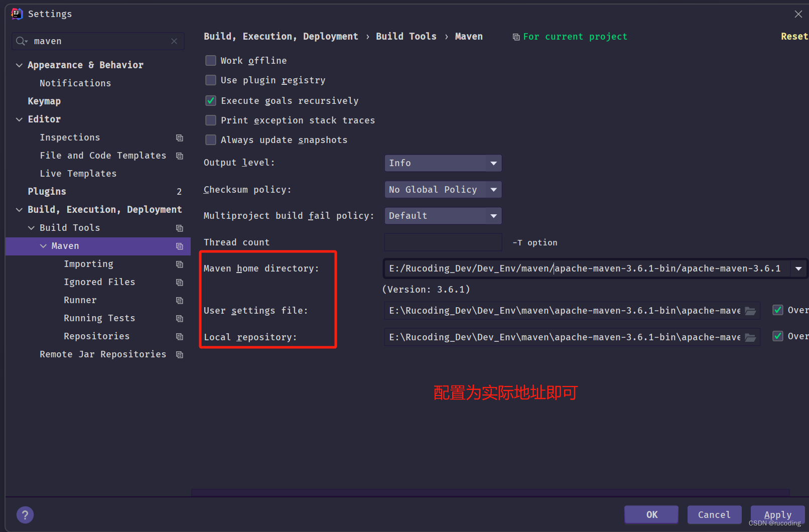The height and width of the screenshot is (532, 809).
Task: Open Remote Jar Repositories page
Action: click(x=103, y=354)
